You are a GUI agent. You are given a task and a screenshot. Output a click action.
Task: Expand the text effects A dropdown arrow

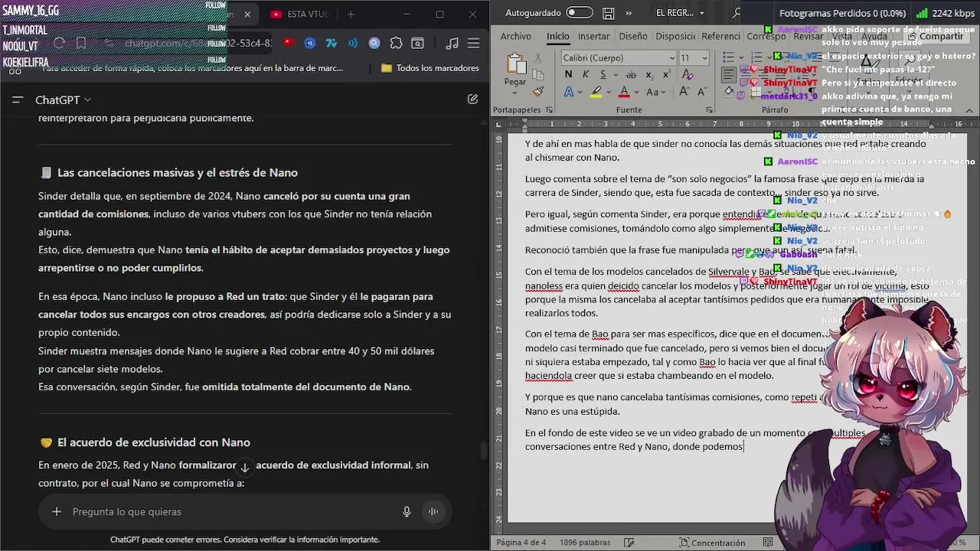coord(580,92)
